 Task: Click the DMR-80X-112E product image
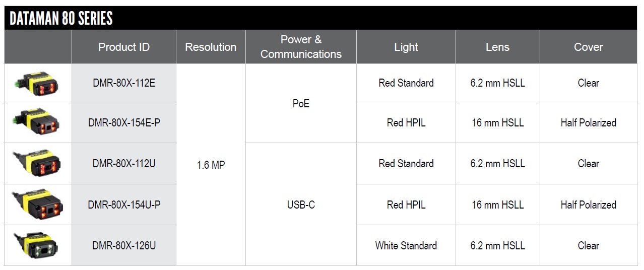coord(38,83)
